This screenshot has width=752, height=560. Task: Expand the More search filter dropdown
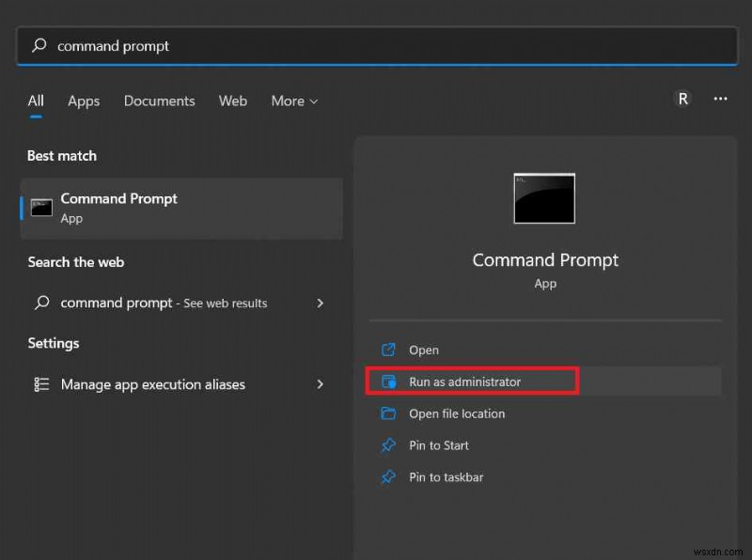tap(293, 101)
